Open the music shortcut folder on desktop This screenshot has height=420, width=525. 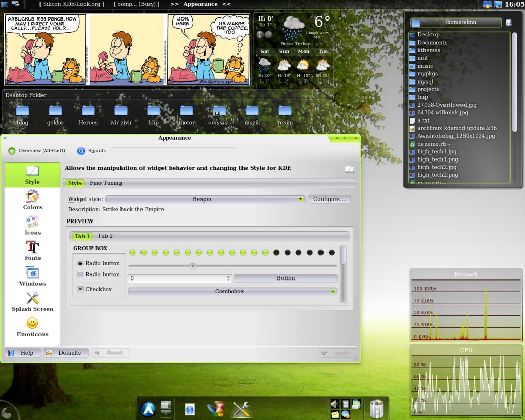[x=219, y=115]
